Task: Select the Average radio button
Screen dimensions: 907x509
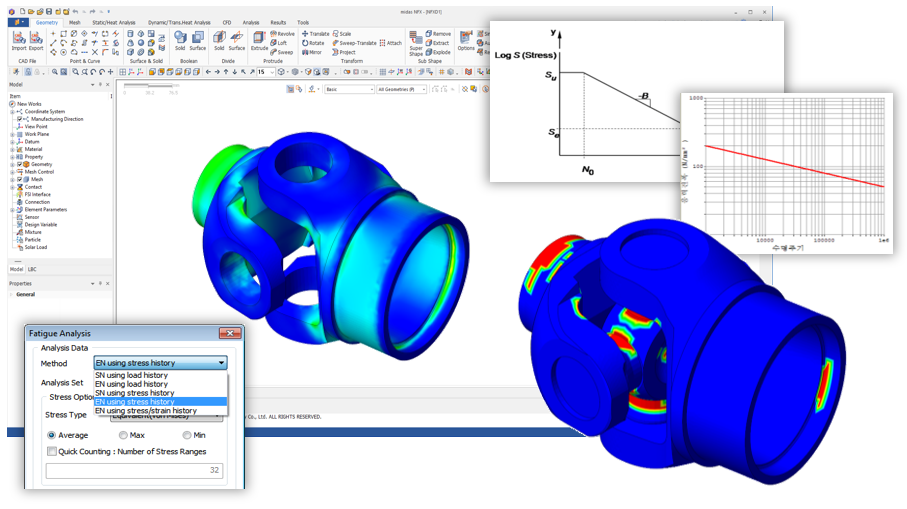Action: coord(51,435)
